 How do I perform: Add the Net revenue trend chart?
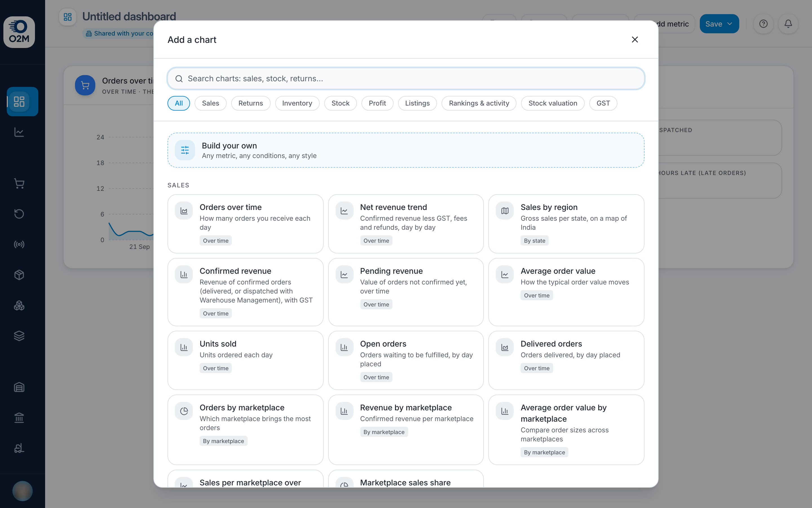(x=406, y=224)
